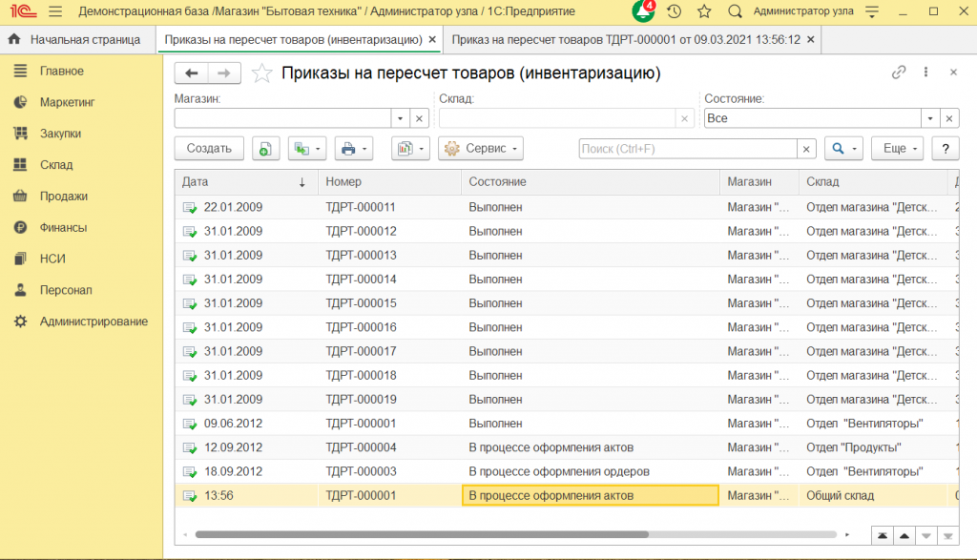This screenshot has width=977, height=560.
Task: Copy link to this form icon
Action: tap(898, 73)
